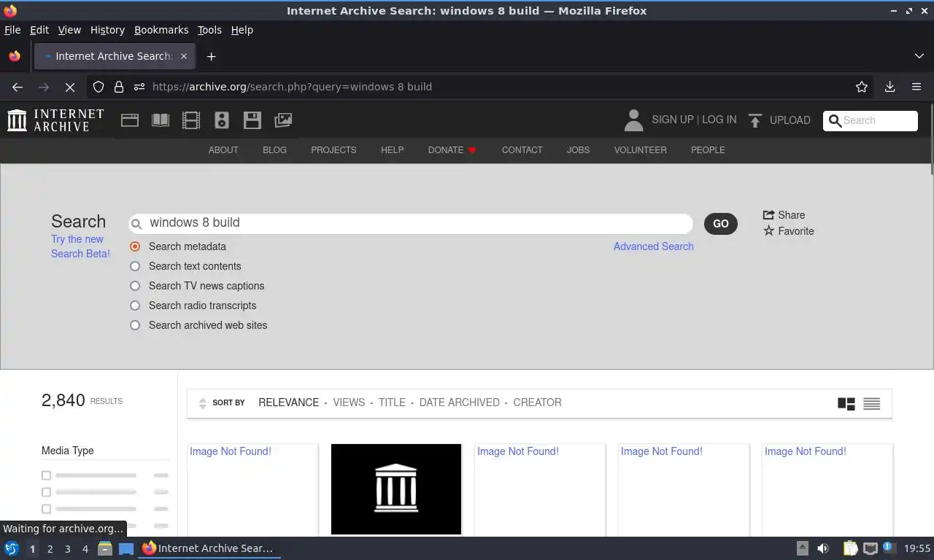Viewport: 934px width, 560px height.
Task: Select Search TV news captions option
Action: click(x=135, y=286)
